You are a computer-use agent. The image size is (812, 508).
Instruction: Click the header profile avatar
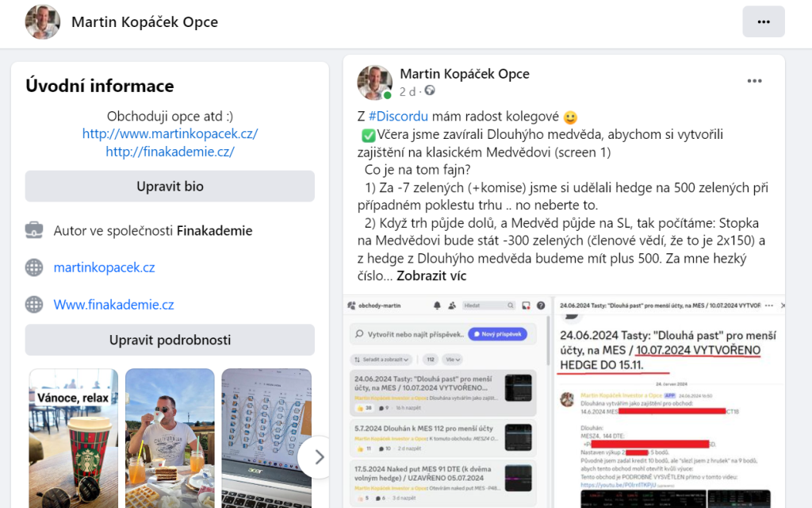43,21
